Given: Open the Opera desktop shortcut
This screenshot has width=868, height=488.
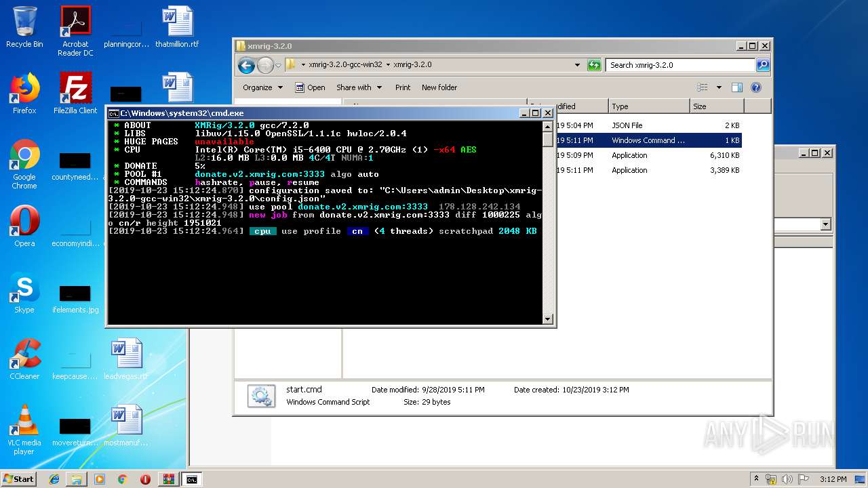Looking at the screenshot, I should [x=24, y=226].
